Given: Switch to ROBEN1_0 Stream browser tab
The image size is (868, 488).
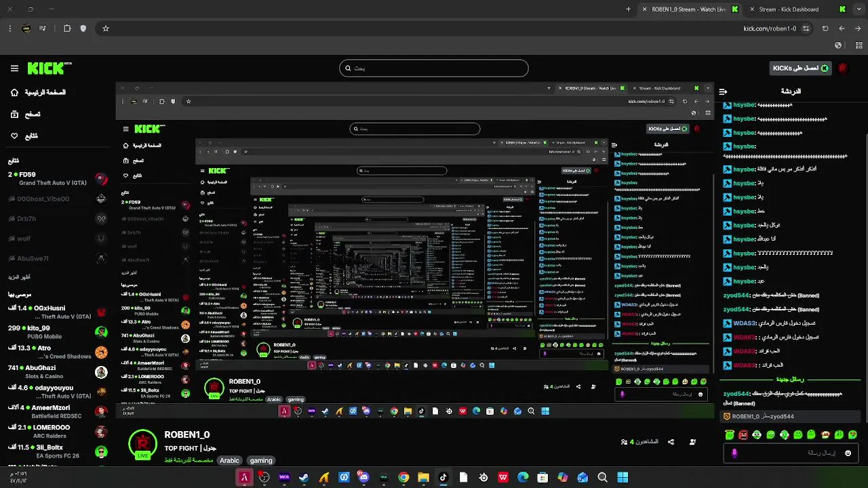Looking at the screenshot, I should coord(688,9).
